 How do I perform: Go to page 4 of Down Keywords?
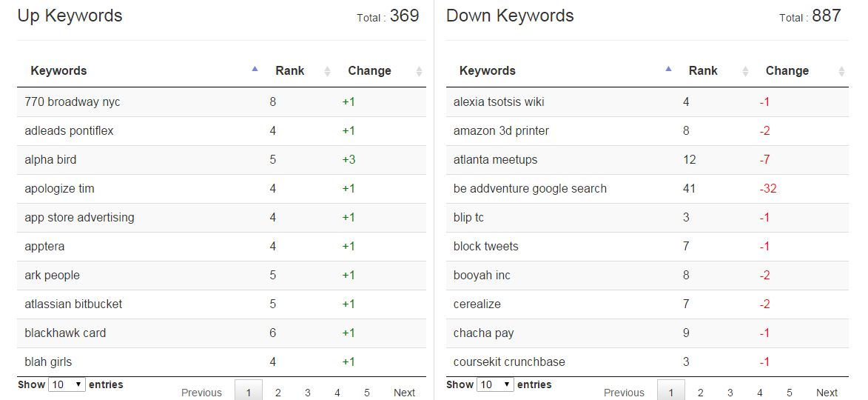click(760, 393)
